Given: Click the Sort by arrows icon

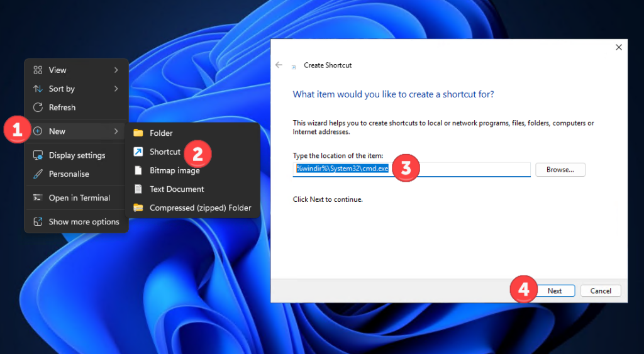Looking at the screenshot, I should (38, 89).
